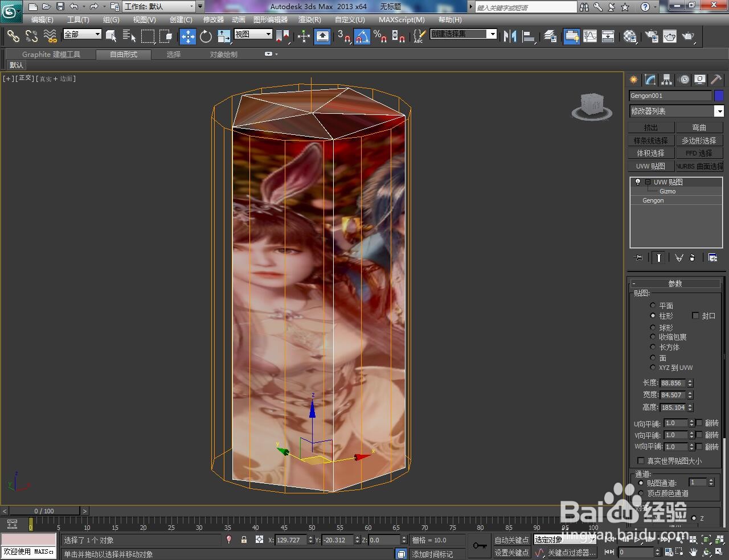Select 柱形 mapping radio button

pyautogui.click(x=653, y=315)
